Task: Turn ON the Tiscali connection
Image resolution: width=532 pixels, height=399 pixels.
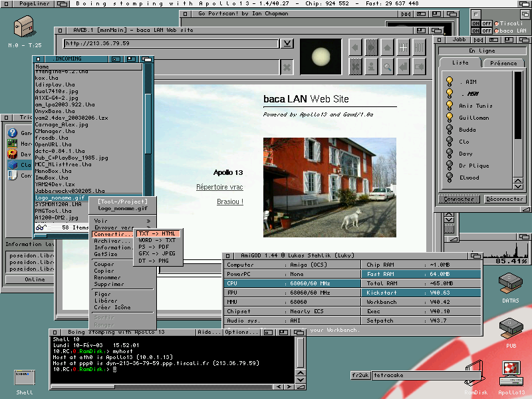Action: (475, 23)
